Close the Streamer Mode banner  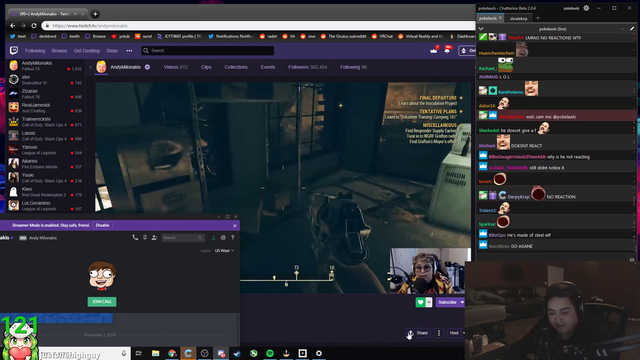pos(235,225)
